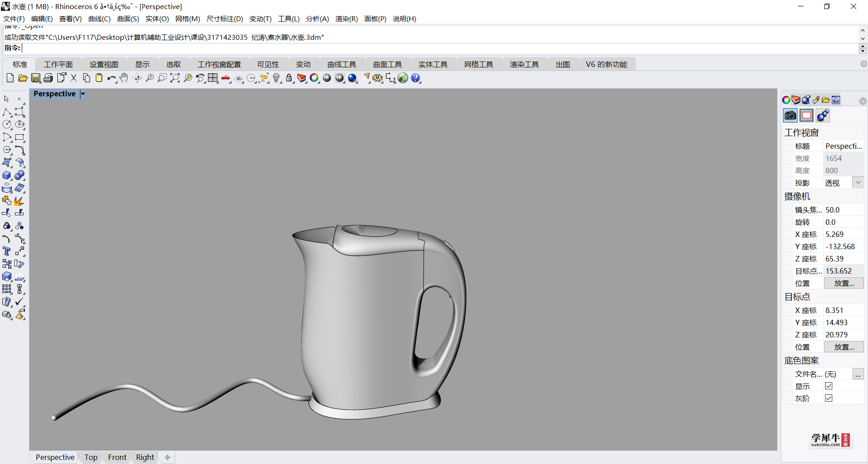This screenshot has height=464, width=868.
Task: Open a file with the folder icon
Action: pos(23,78)
